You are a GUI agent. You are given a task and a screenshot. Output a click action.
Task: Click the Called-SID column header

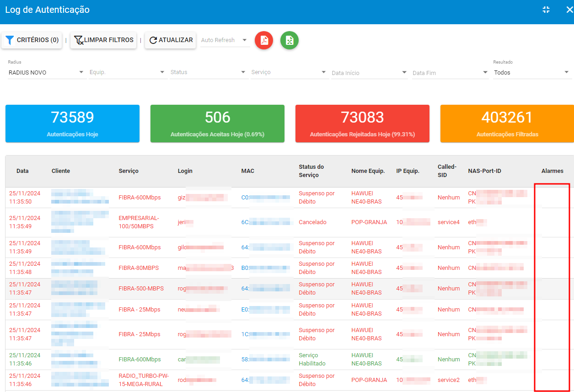pos(447,171)
